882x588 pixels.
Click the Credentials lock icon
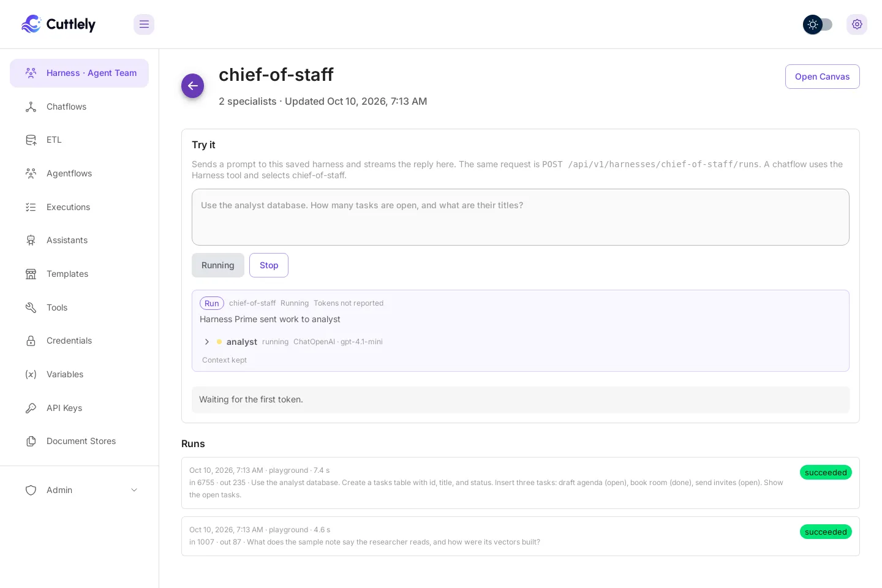pos(31,341)
